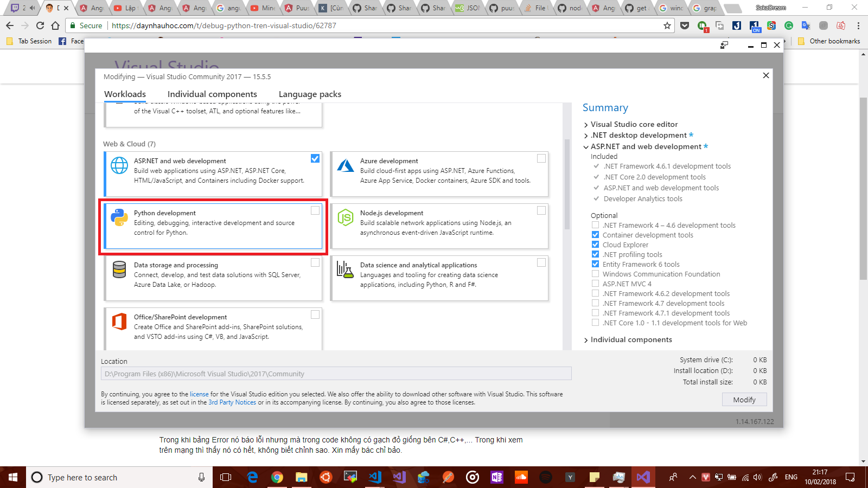The image size is (868, 488).
Task: Open Task View on the taskbar
Action: (x=226, y=477)
